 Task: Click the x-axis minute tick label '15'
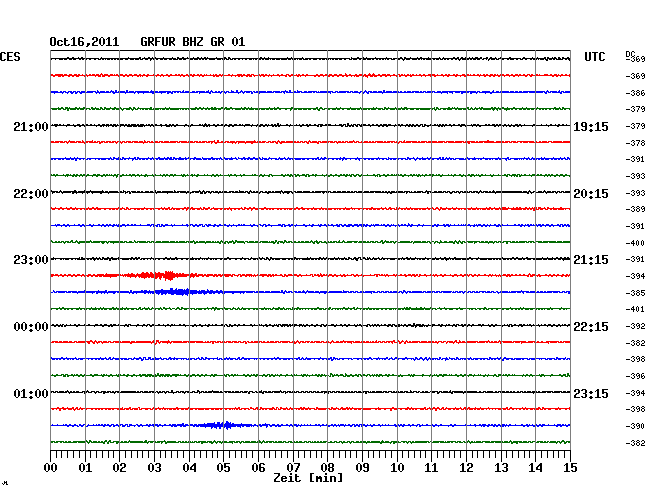pos(570,468)
